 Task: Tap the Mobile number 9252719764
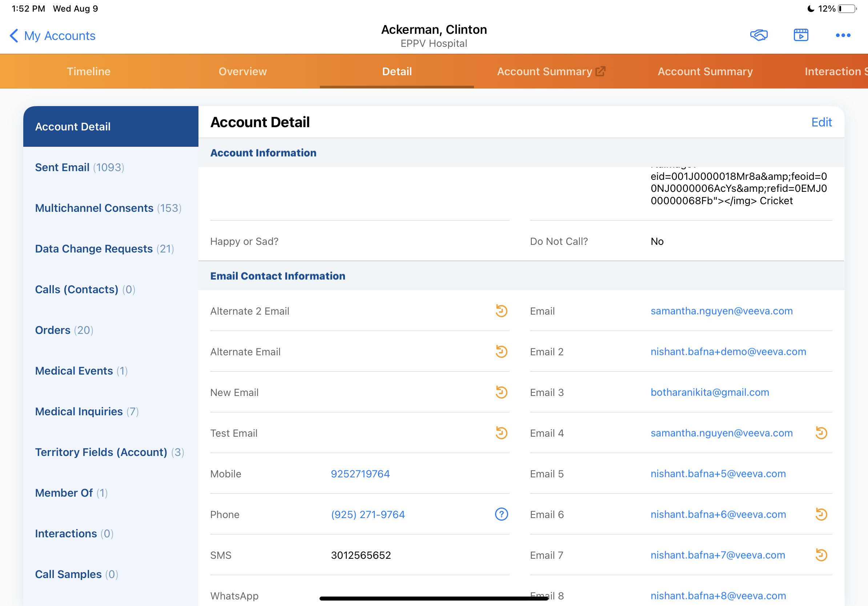pos(360,474)
